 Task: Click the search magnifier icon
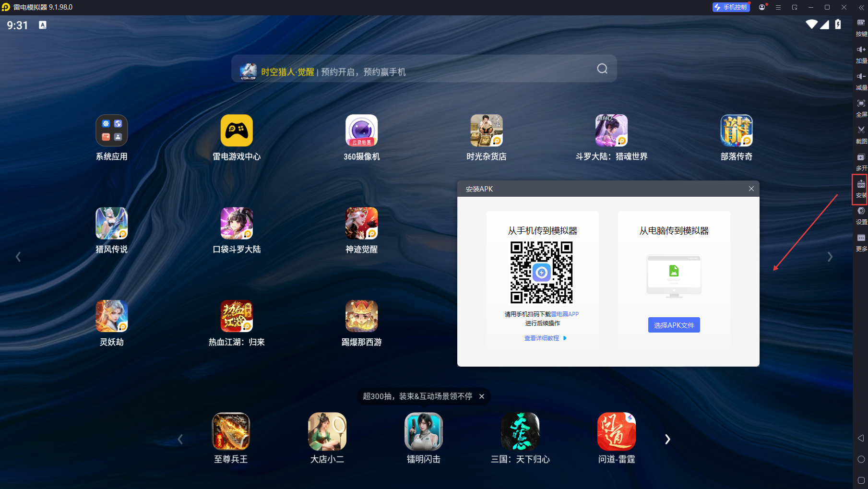point(602,69)
